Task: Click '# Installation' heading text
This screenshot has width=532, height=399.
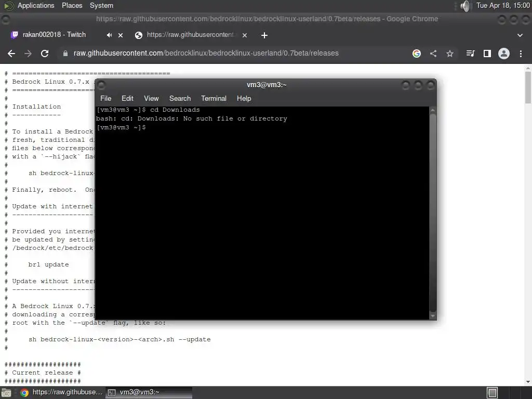Action: coord(33,107)
